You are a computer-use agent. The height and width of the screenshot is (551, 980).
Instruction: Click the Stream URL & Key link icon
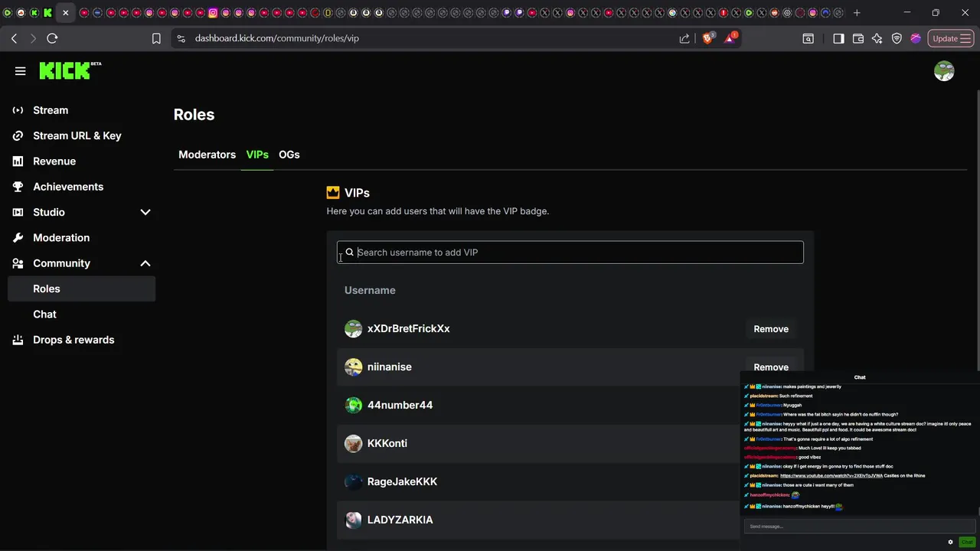click(x=18, y=135)
